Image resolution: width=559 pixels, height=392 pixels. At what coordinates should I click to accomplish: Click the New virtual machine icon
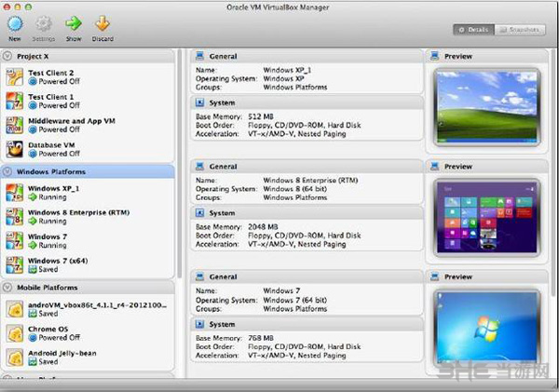(15, 24)
